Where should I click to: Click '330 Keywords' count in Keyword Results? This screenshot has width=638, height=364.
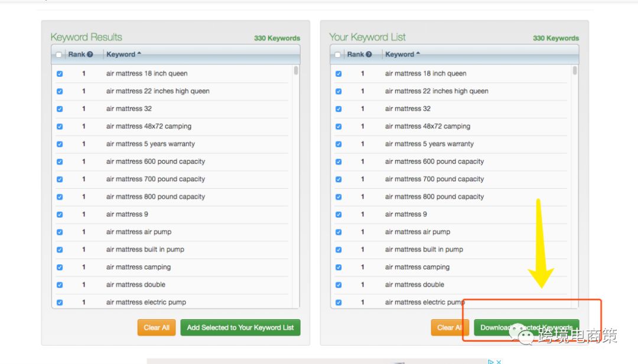[x=277, y=38]
